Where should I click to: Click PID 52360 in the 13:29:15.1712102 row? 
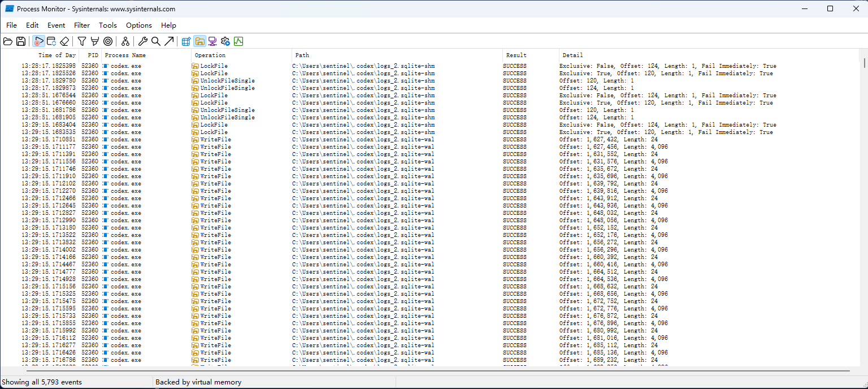coord(90,184)
